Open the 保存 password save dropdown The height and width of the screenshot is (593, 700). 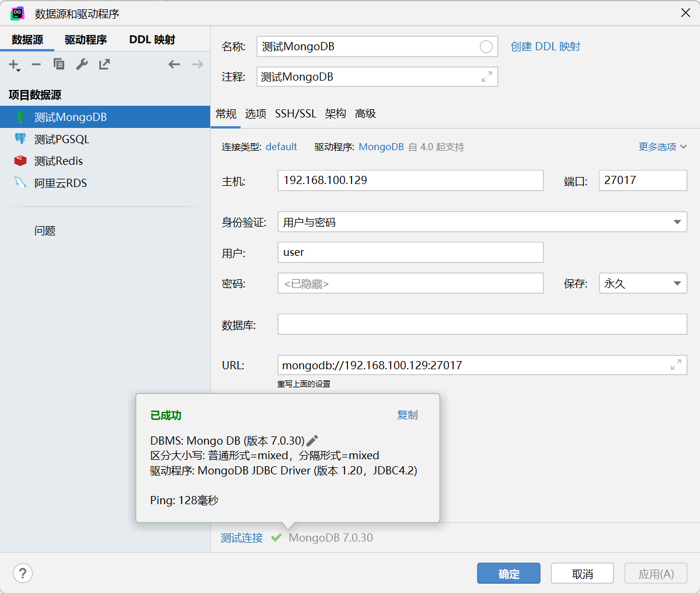tap(643, 283)
